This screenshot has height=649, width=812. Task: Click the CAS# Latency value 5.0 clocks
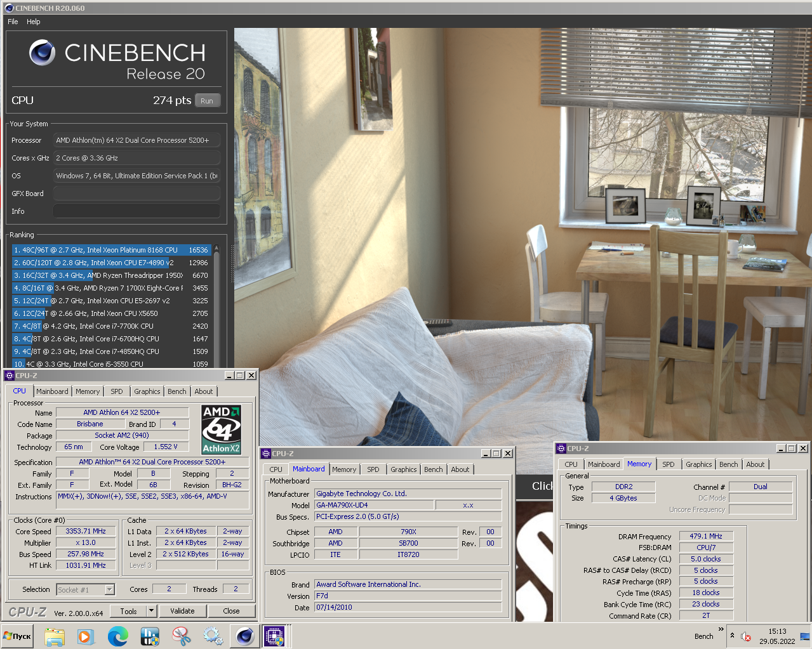pos(706,559)
